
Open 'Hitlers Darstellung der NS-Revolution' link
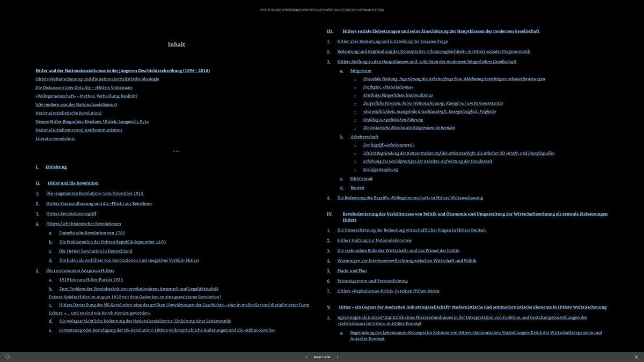184,305
